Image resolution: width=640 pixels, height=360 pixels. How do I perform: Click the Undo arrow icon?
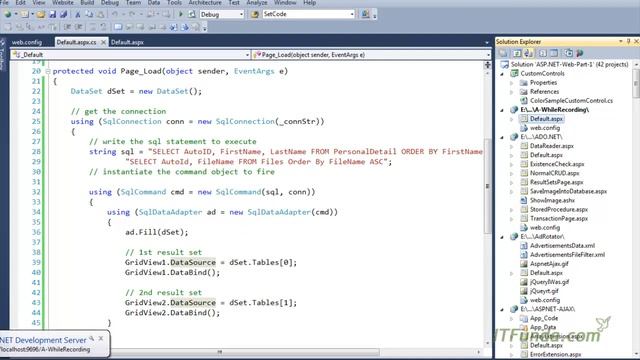click(x=115, y=14)
